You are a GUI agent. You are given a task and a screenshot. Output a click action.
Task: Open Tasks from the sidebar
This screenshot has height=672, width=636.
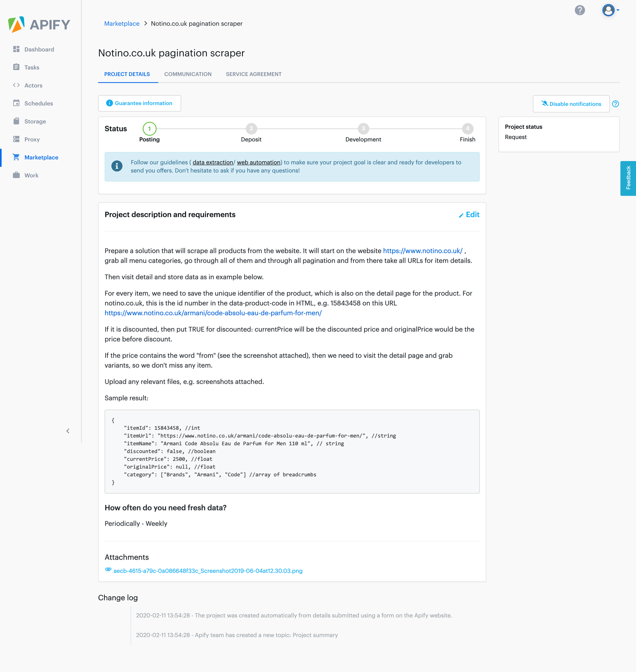[x=32, y=67]
